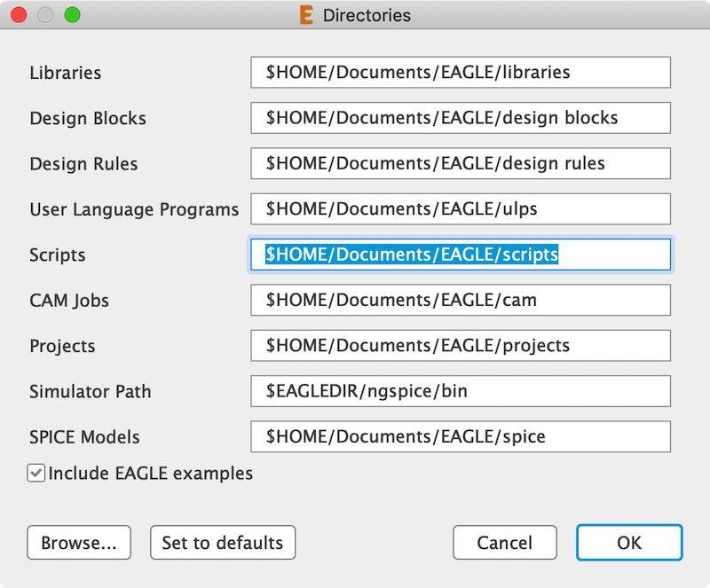710x588 pixels.
Task: Click Set to defaults button
Action: click(223, 542)
